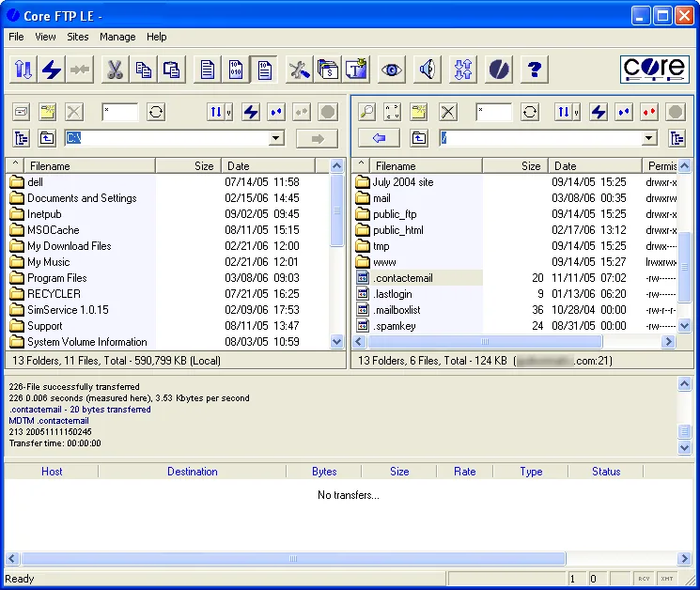Toggle the binary 010 transfer mode icon

pos(236,70)
